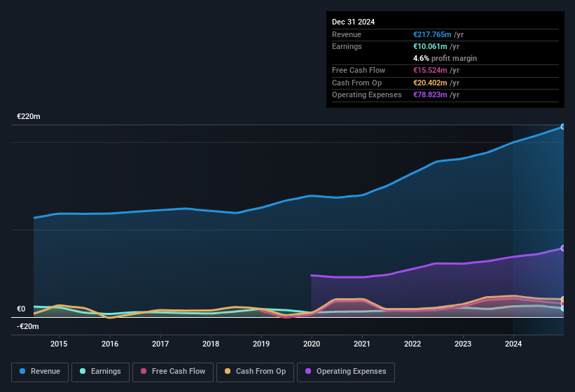575x392 pixels.
Task: Click the Operating Expenses line endpoint marker
Action: tap(562, 248)
